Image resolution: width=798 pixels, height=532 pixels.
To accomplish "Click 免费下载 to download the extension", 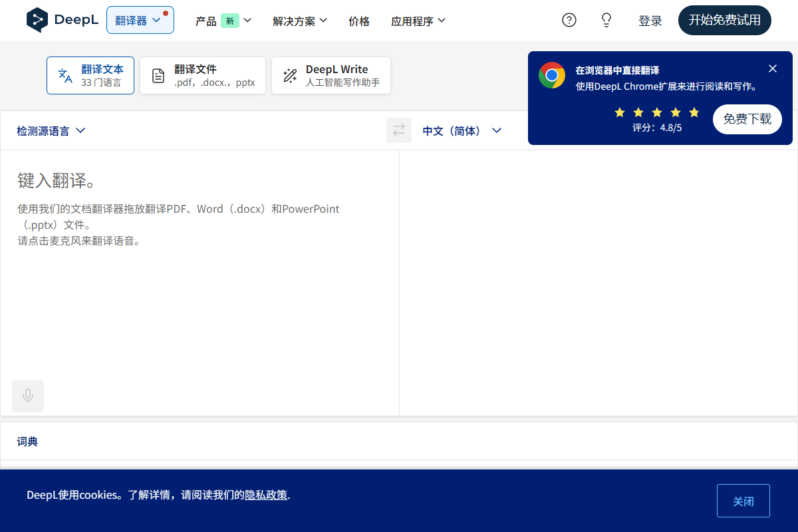I will pyautogui.click(x=747, y=119).
